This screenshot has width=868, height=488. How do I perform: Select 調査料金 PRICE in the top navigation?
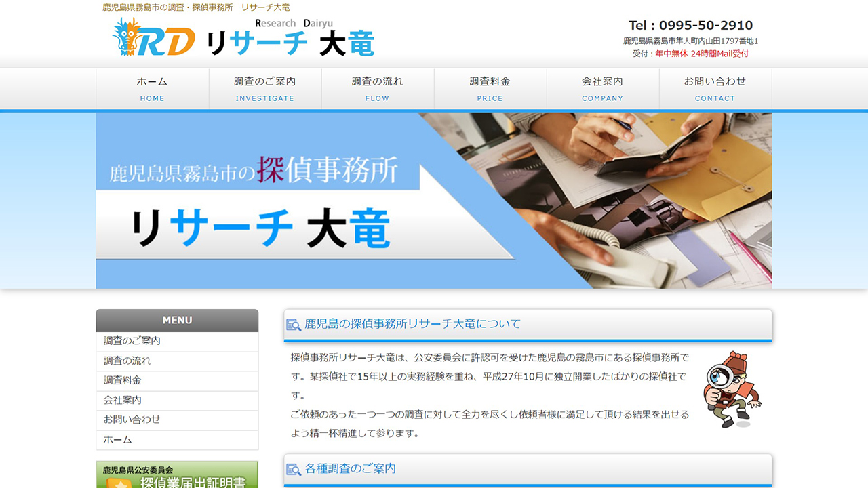(x=490, y=89)
